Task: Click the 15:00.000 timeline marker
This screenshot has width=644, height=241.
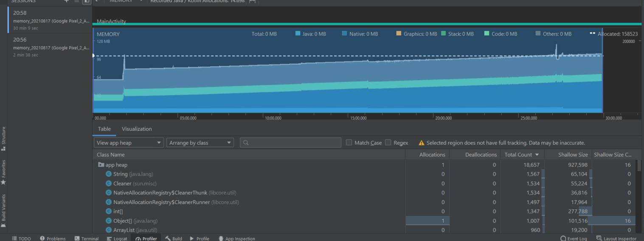Action: [x=358, y=118]
